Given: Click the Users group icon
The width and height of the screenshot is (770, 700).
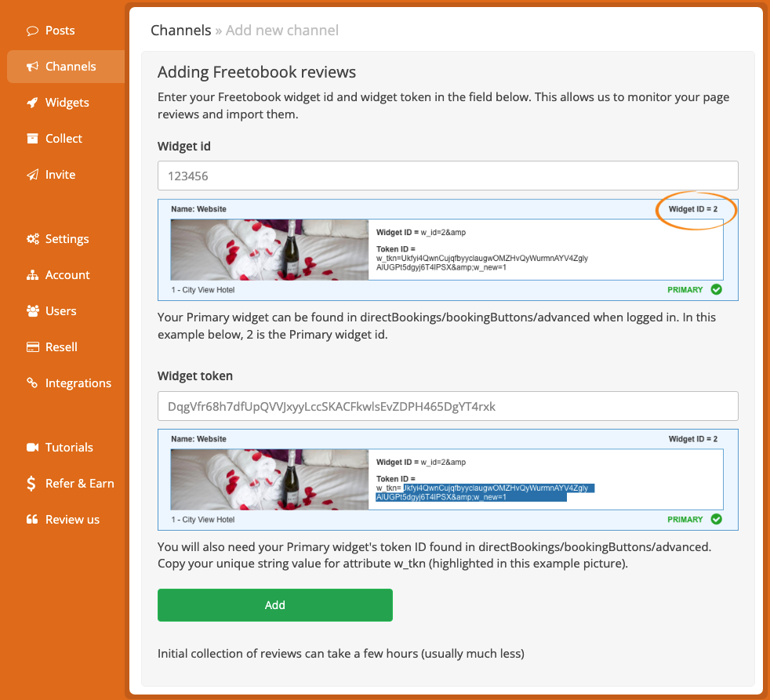Looking at the screenshot, I should 32,311.
